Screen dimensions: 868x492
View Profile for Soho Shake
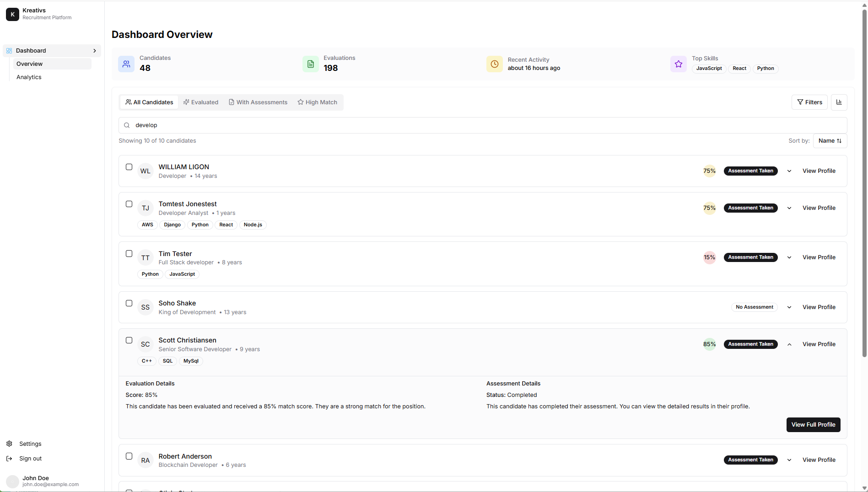pos(819,307)
